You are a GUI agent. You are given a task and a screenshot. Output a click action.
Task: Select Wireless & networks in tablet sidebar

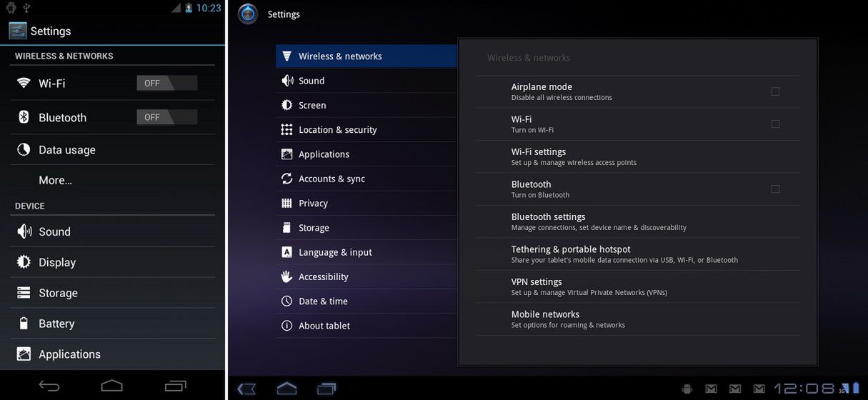[x=366, y=56]
